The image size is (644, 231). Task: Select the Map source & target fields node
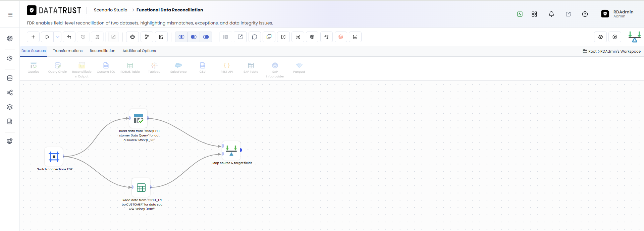tap(231, 150)
